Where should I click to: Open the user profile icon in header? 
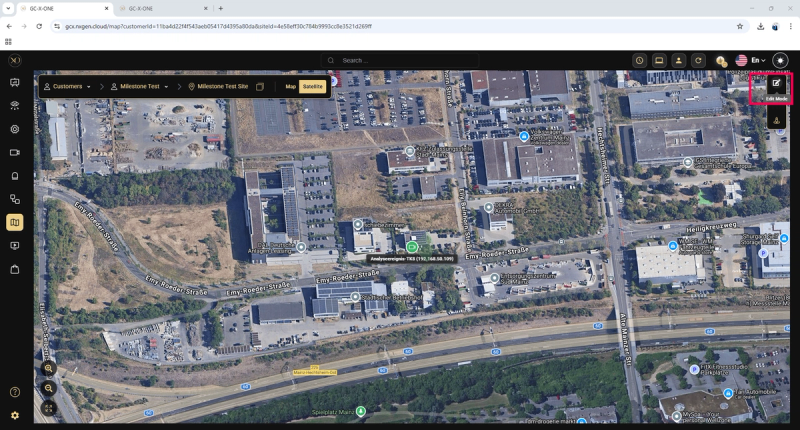click(679, 61)
